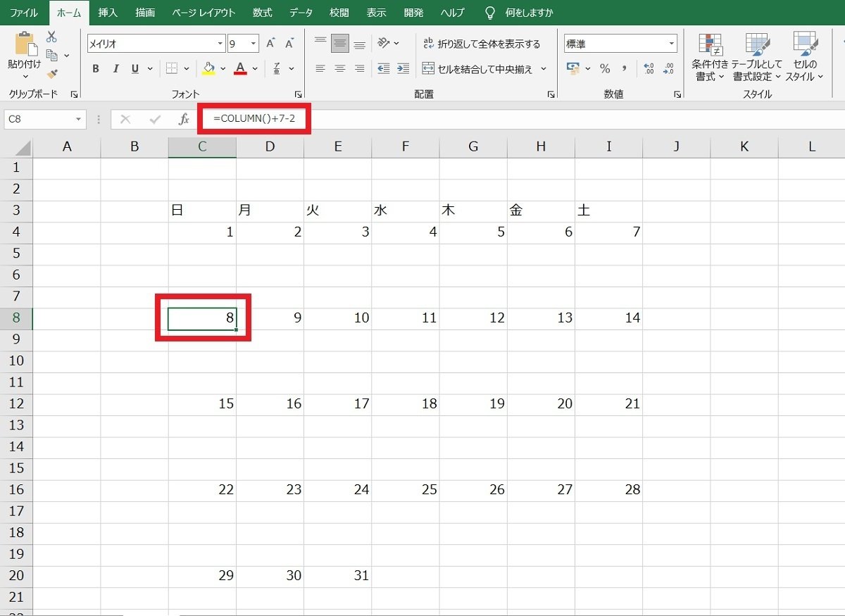Increase decimal places icon
Image resolution: width=845 pixels, height=616 pixels.
coord(649,68)
